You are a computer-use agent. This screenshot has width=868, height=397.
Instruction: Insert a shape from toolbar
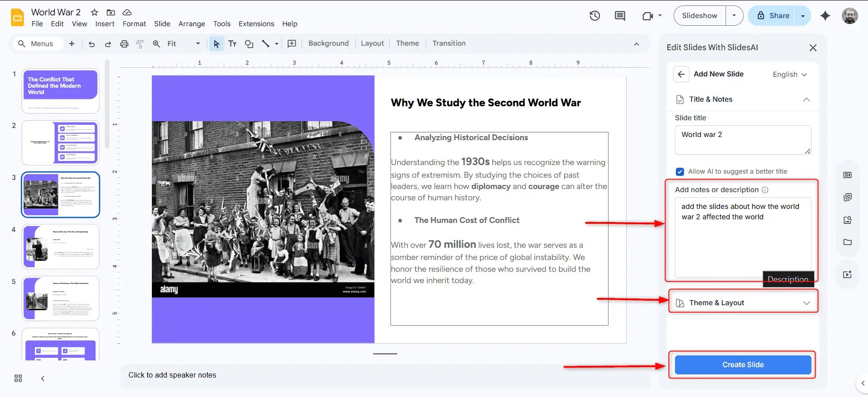(249, 44)
